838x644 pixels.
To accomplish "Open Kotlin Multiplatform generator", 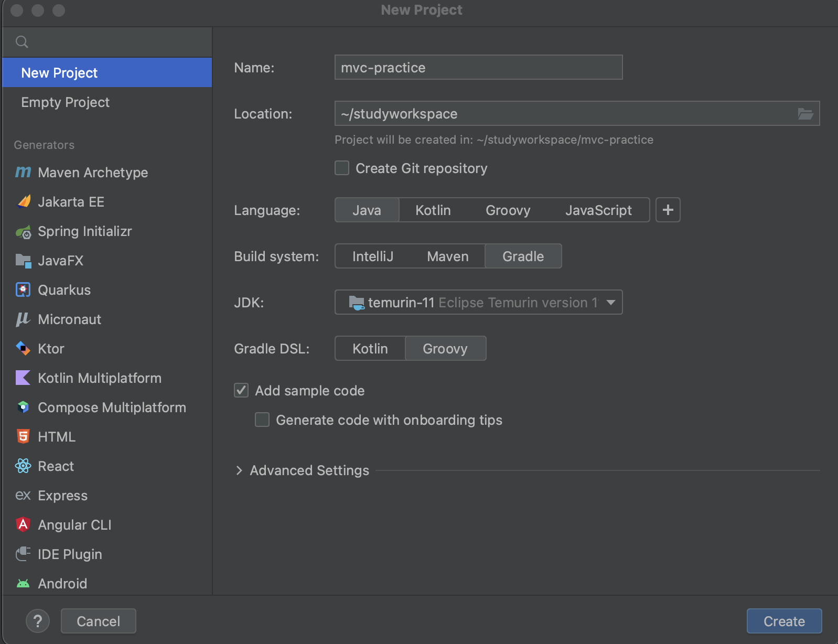I will tap(107, 378).
